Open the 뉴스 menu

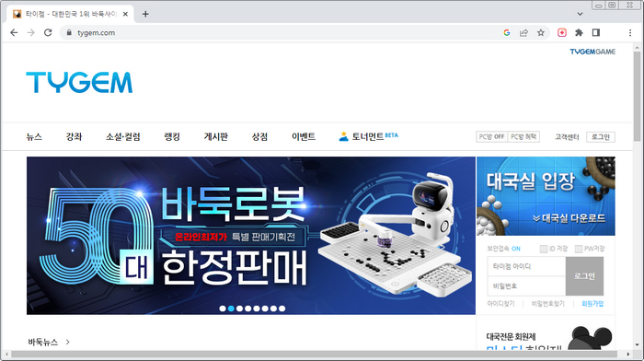tap(34, 136)
